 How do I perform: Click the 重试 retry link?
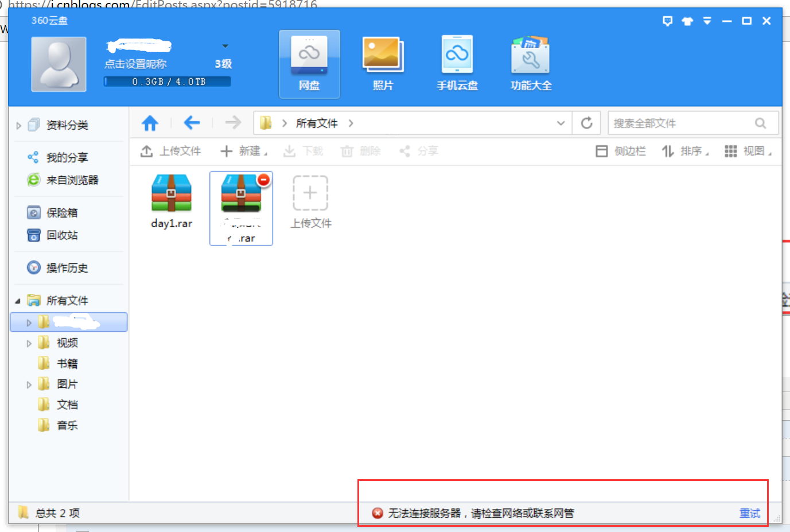pos(749,513)
